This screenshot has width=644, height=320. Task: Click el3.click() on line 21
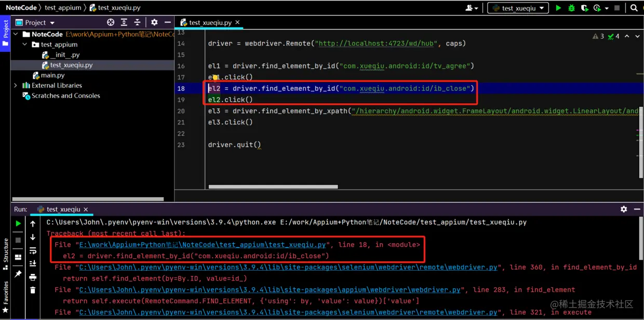coord(230,122)
